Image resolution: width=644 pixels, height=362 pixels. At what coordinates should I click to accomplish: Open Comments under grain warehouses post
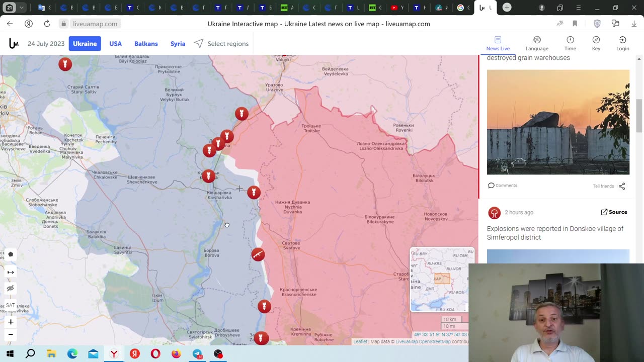click(503, 186)
